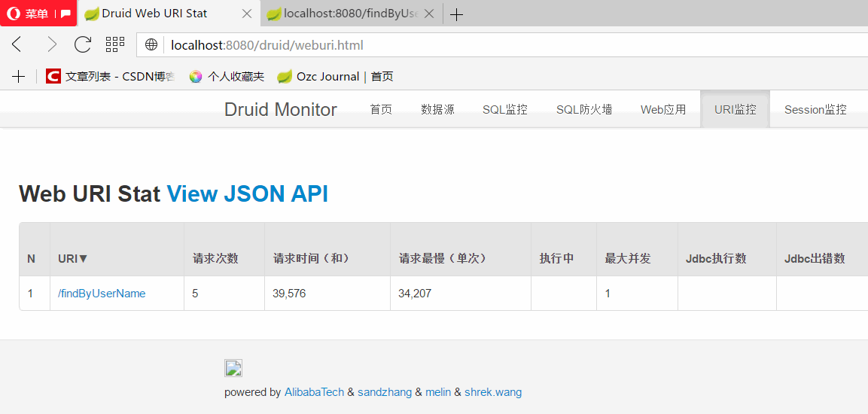Click the broken image in footer
This screenshot has width=868, height=414.
coord(233,368)
